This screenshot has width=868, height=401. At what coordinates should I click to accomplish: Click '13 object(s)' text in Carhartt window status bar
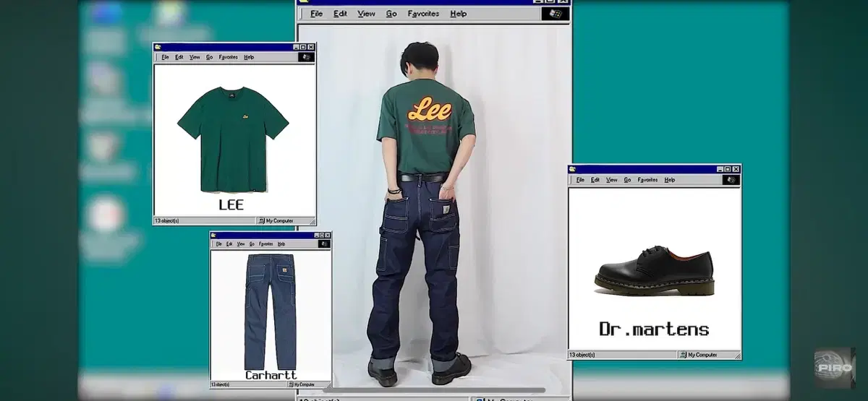(x=221, y=385)
